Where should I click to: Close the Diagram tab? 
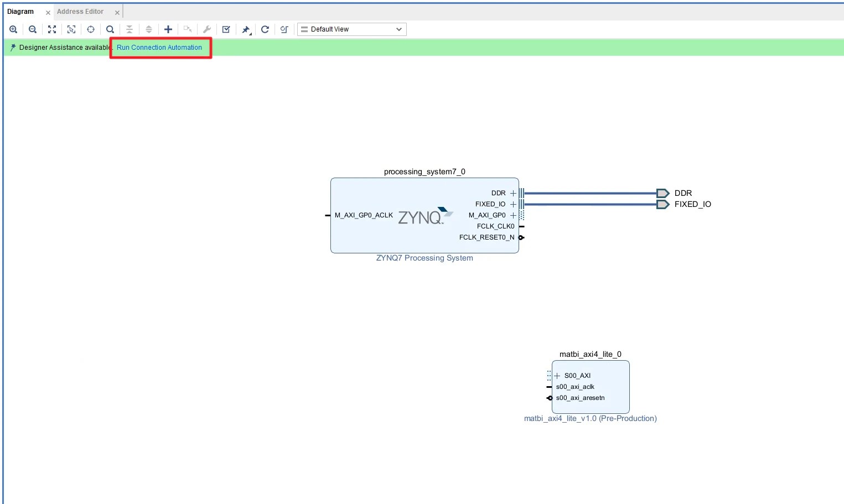click(x=48, y=12)
